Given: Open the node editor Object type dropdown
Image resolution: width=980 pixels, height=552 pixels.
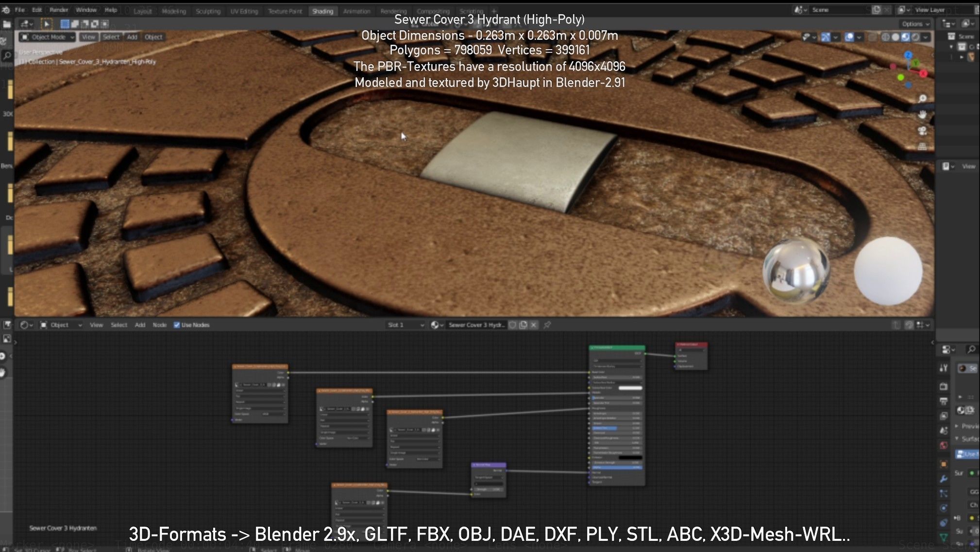Looking at the screenshot, I should 61,325.
